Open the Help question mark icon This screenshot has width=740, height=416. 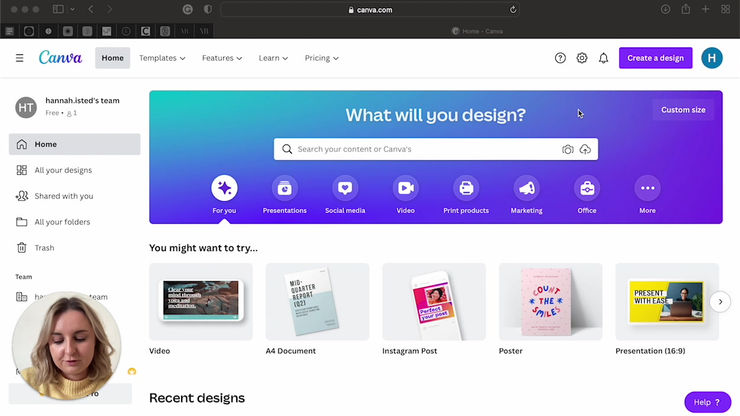pyautogui.click(x=560, y=58)
